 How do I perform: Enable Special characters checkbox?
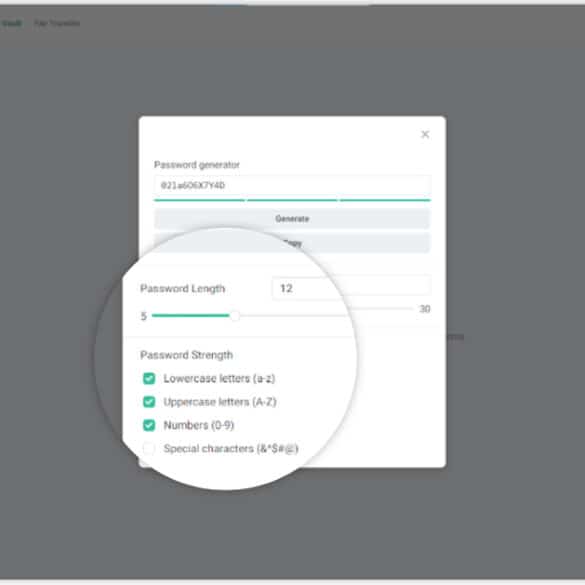149,448
